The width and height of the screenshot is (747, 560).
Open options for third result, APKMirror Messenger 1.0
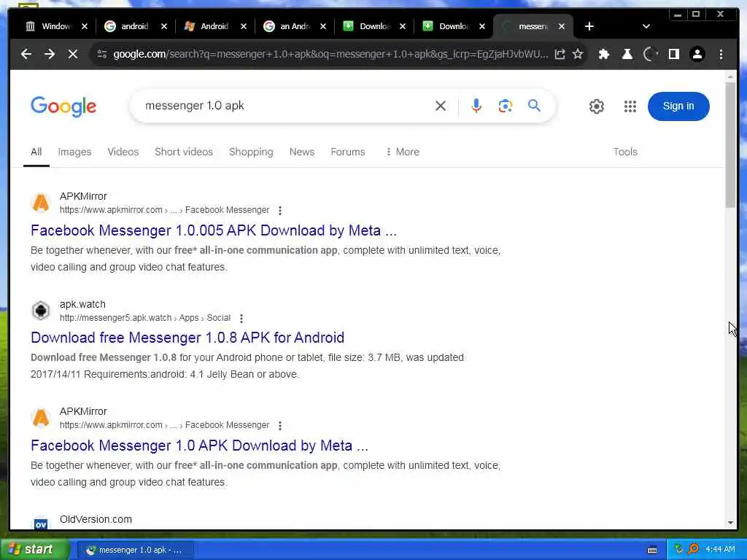(280, 425)
